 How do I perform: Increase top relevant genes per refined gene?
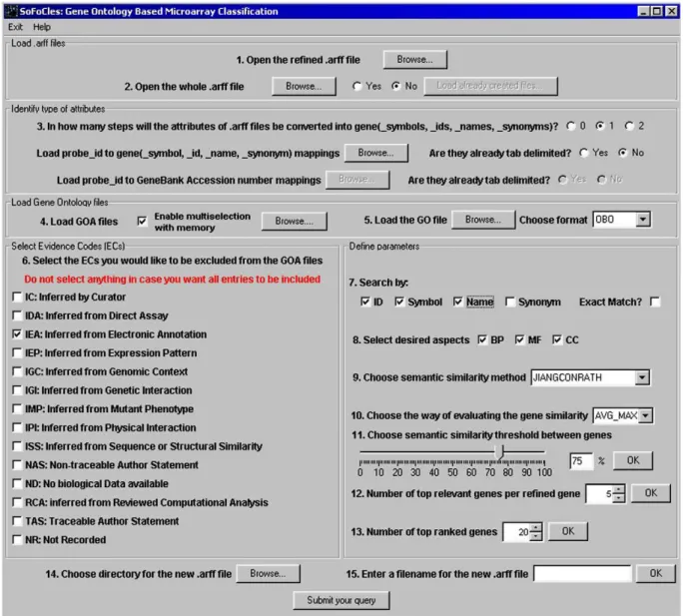[619, 489]
